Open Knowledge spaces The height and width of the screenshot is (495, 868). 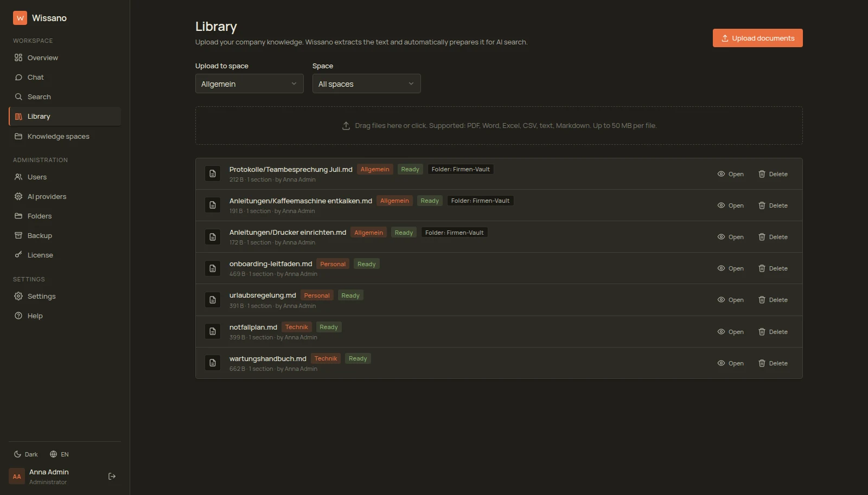tap(65, 136)
